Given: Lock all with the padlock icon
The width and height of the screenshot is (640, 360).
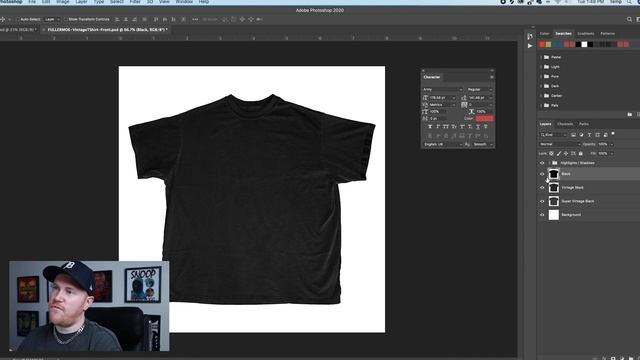Looking at the screenshot, I should click(580, 153).
